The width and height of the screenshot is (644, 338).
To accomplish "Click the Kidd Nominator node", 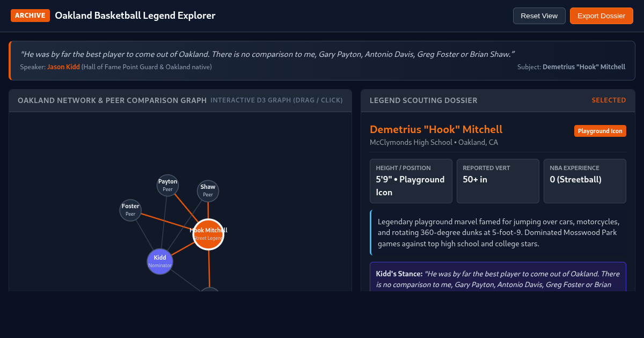I will pos(160,261).
